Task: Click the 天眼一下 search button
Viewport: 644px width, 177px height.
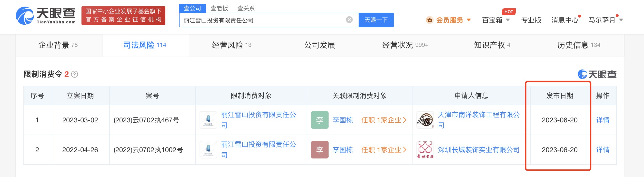Action: (376, 20)
